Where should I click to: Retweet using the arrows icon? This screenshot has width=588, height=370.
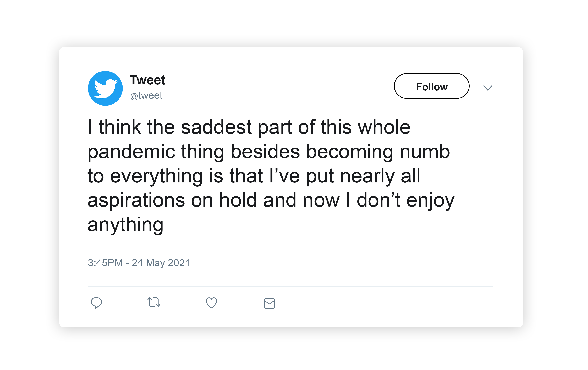click(x=154, y=302)
